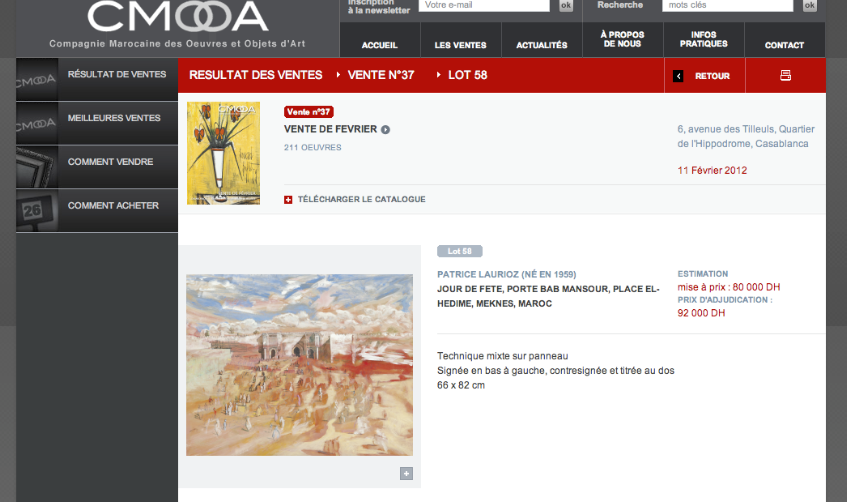Click VENTE N°37 breadcrumb
The height and width of the screenshot is (502, 847).
pos(381,75)
